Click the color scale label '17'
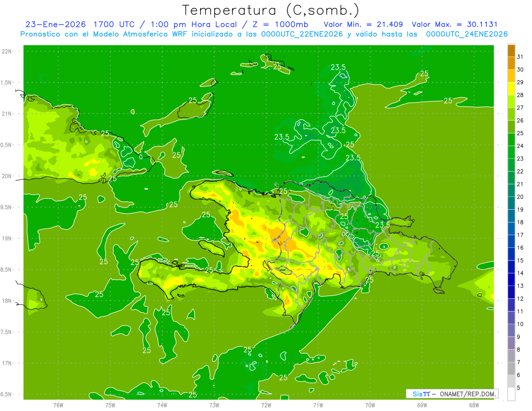 coord(520,235)
